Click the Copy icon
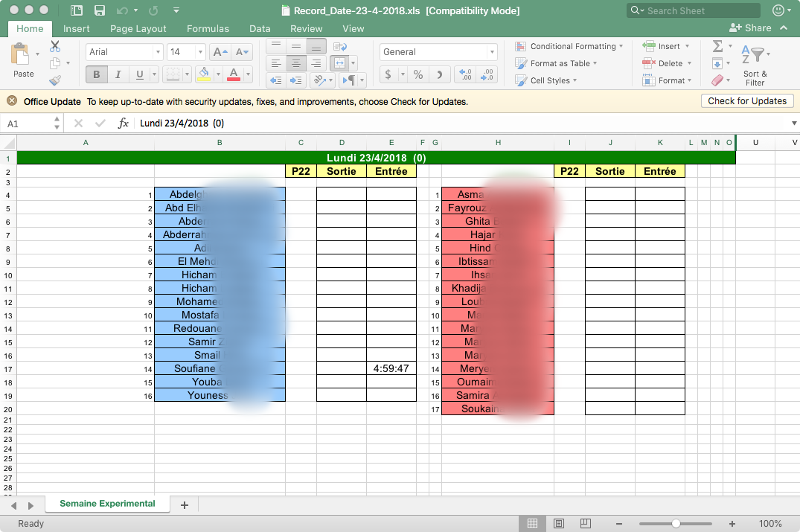The image size is (800, 532). click(55, 63)
